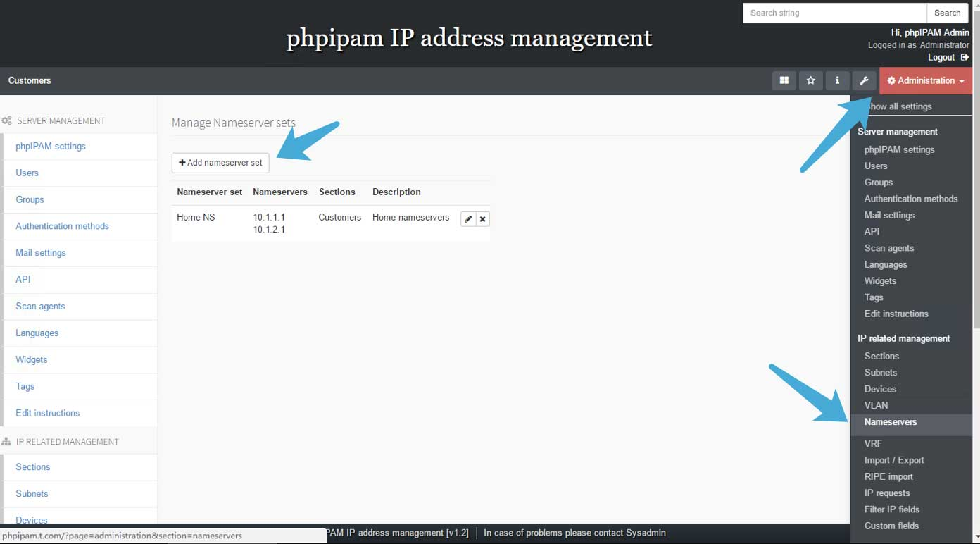Image resolution: width=980 pixels, height=544 pixels.
Task: Click the phpipam IP address management title
Action: (469, 37)
